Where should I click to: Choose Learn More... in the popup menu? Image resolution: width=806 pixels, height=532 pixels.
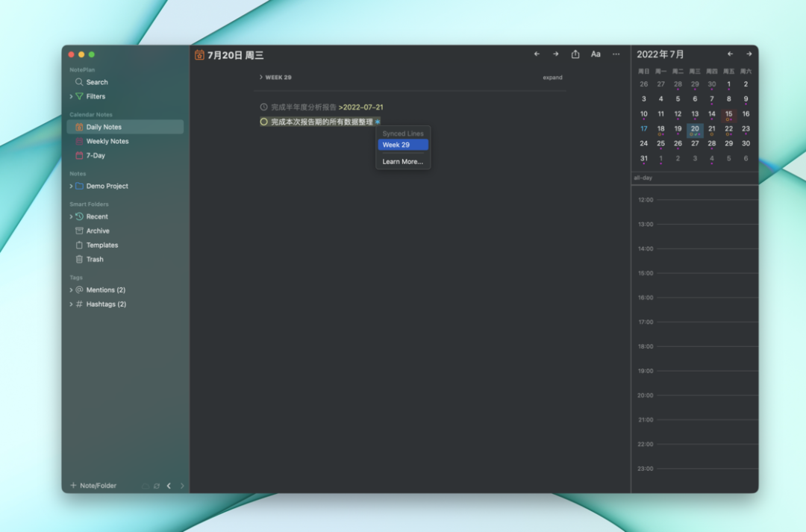[x=403, y=162]
